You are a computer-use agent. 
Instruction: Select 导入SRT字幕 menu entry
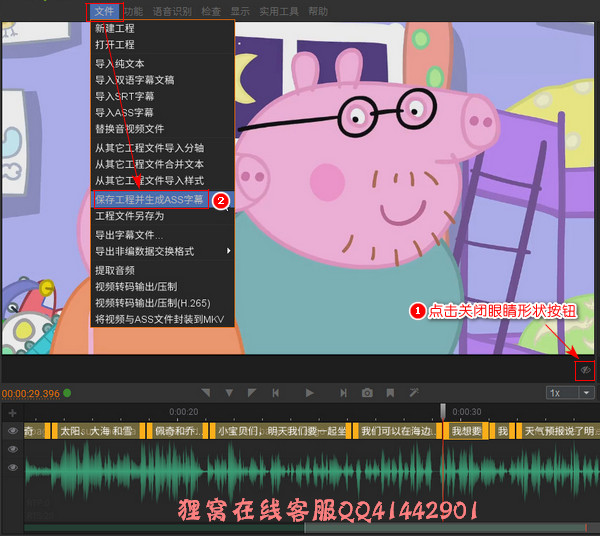coord(163,96)
